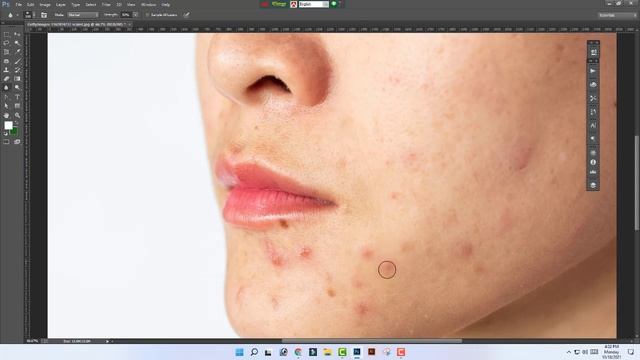Open the Window menu
Image resolution: width=640 pixels, height=360 pixels.
(x=148, y=4)
